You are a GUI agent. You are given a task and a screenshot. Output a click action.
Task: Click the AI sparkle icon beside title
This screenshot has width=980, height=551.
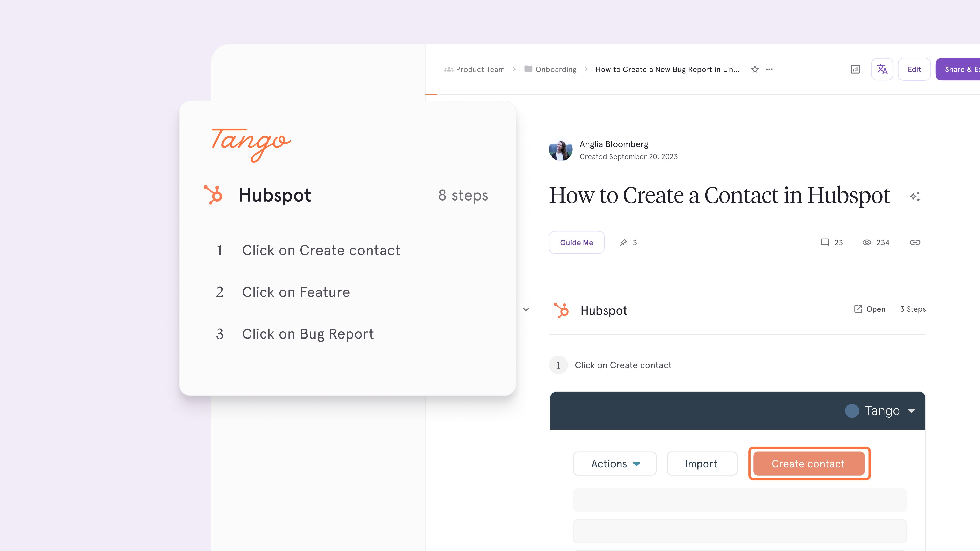(915, 196)
